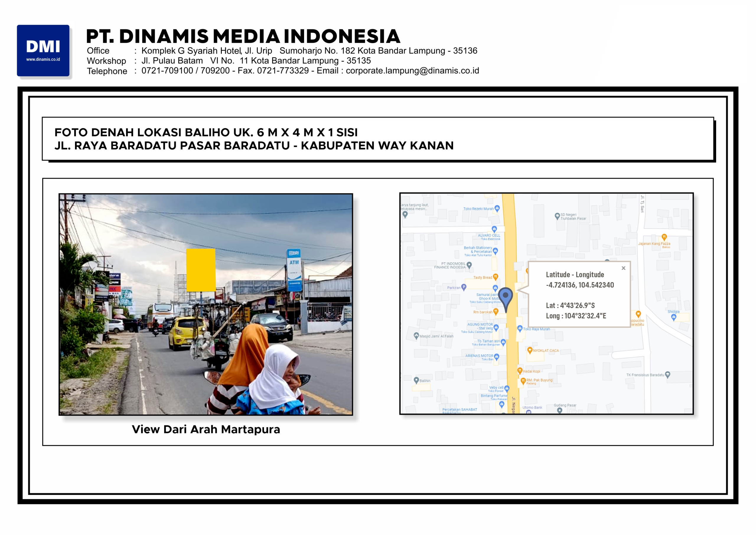This screenshot has height=535, width=756.
Task: Click the Jajanan Kang Fazza restaurant pin
Action: pos(664,237)
